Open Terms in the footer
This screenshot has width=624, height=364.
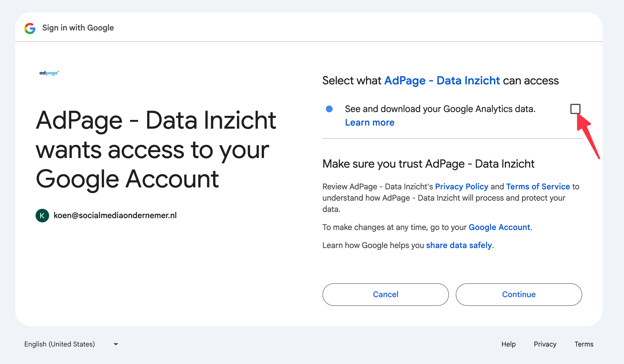584,344
